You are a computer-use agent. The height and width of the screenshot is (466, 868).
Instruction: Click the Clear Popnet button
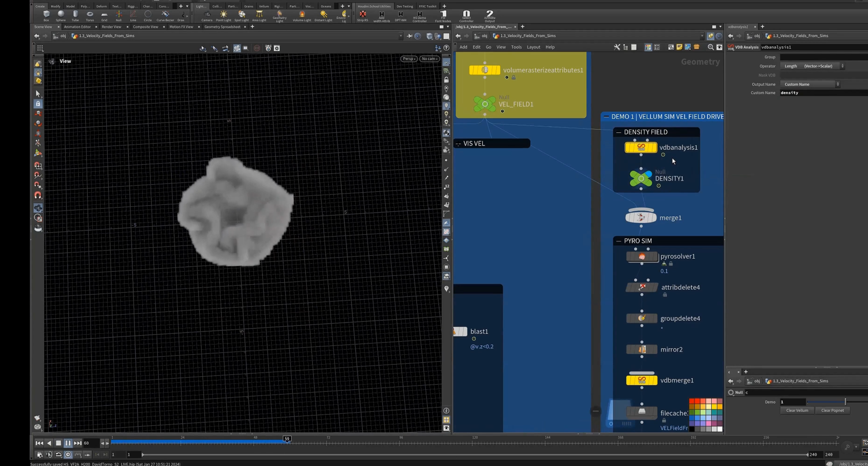pos(832,410)
